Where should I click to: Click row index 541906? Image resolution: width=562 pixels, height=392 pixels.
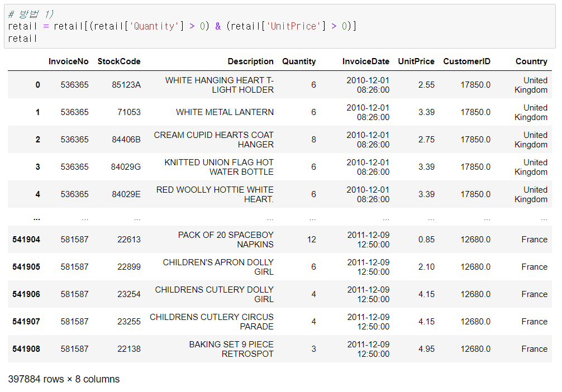pos(26,294)
